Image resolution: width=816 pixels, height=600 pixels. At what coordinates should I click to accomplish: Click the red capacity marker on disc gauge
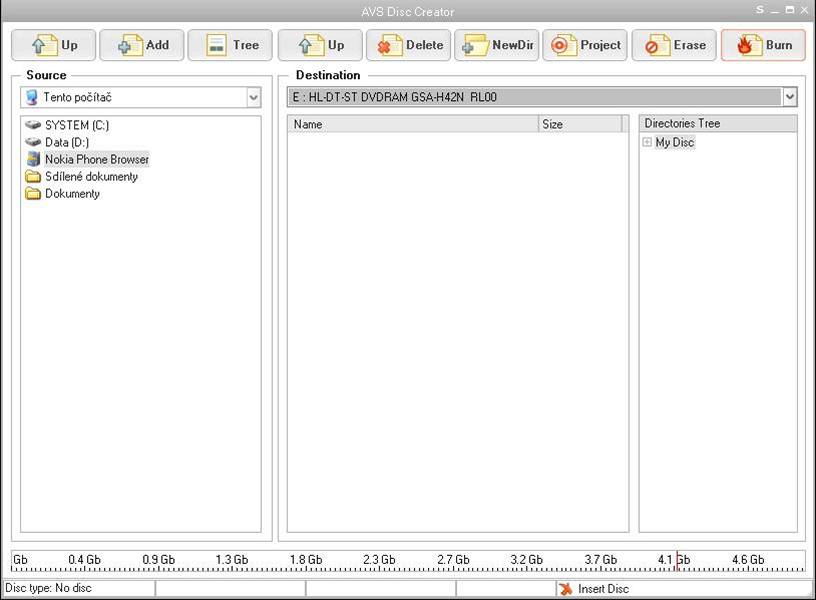677,561
